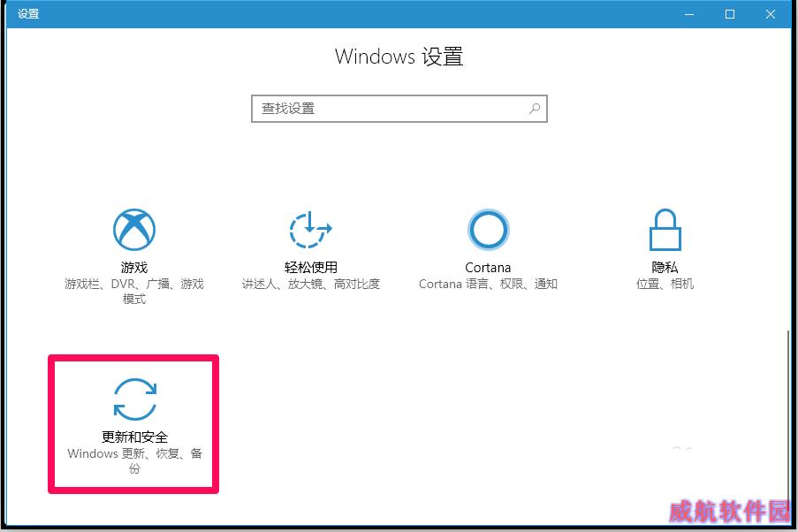Select the 更新和安全 category title
Image resolution: width=798 pixels, height=532 pixels.
[135, 437]
